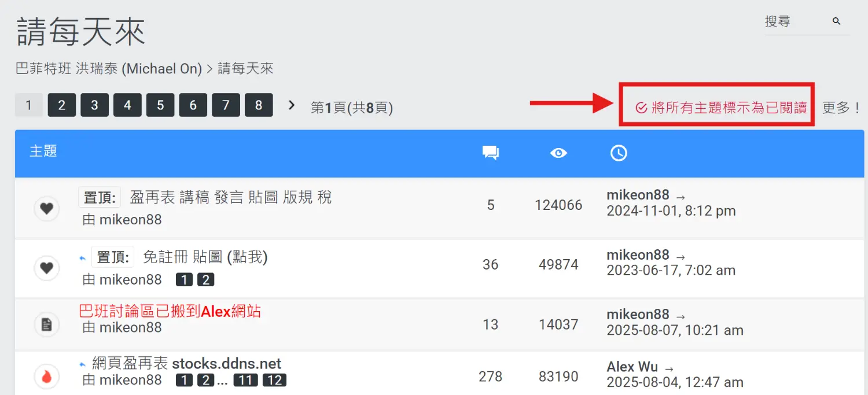Open the 更多 options menu
868x395 pixels.
tap(840, 108)
